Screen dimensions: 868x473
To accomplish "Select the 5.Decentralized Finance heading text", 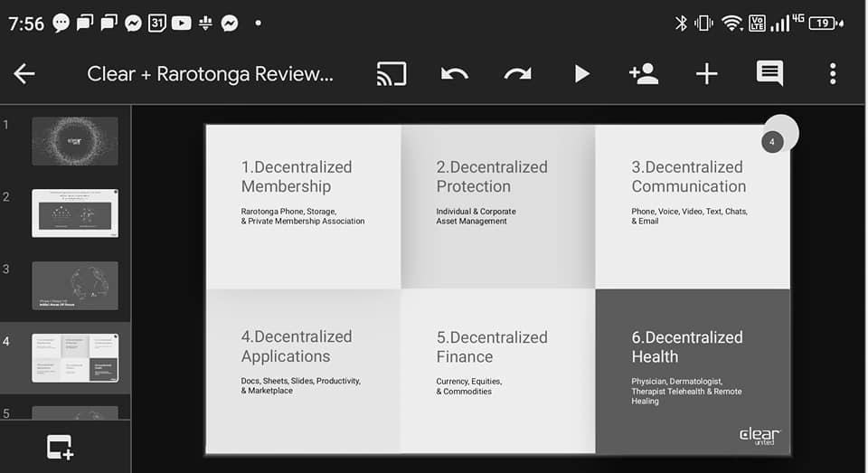I will pos(492,346).
